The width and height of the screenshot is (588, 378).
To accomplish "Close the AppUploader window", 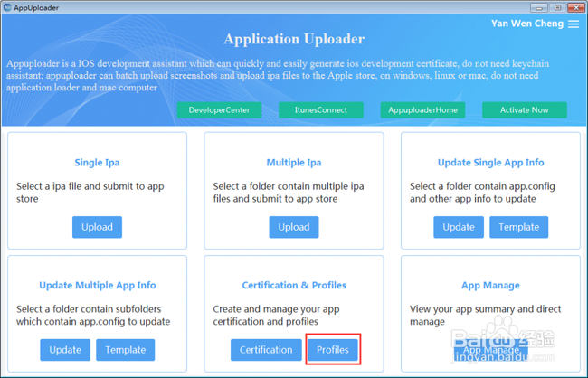I will 576,7.
